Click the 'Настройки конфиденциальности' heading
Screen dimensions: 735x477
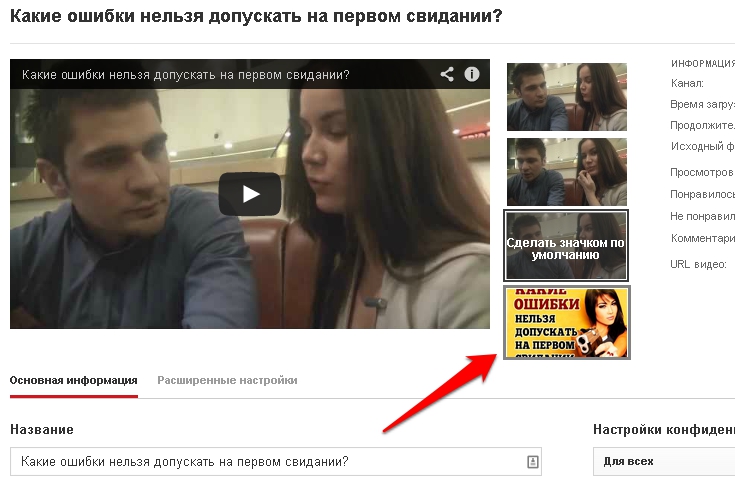point(664,430)
